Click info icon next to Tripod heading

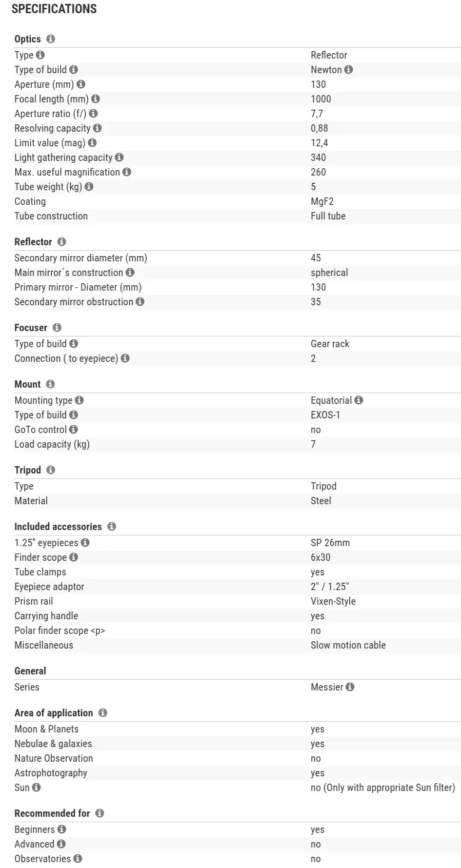tap(51, 470)
